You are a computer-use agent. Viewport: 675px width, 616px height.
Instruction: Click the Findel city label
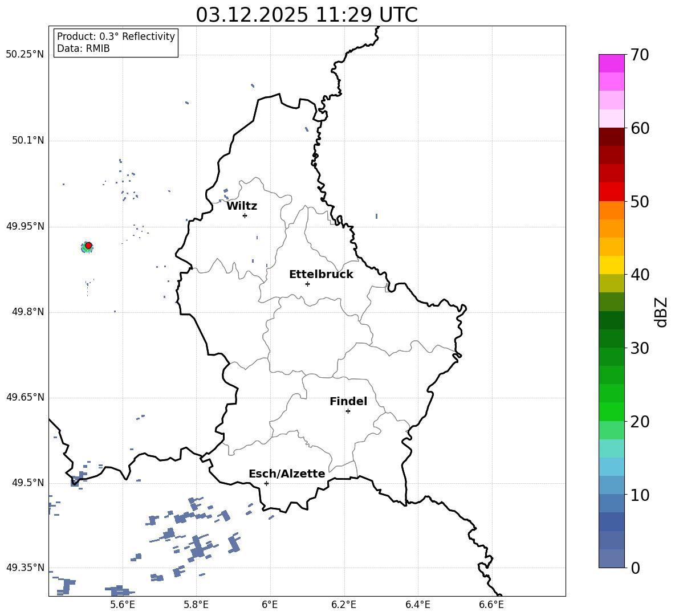[x=348, y=401]
